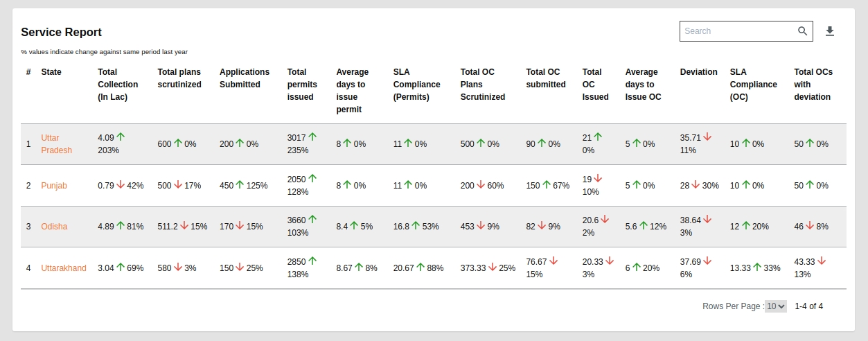Click the download report icon
The image size is (868, 341).
pyautogui.click(x=830, y=31)
